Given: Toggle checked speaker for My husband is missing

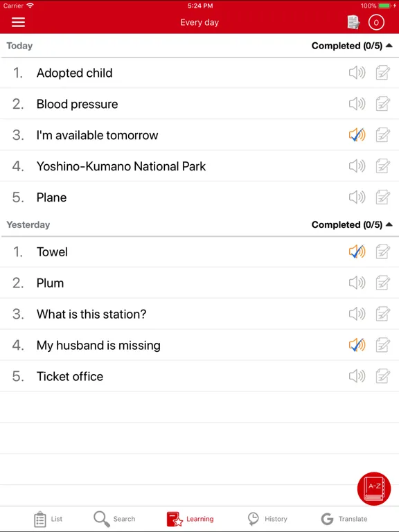Looking at the screenshot, I should (x=357, y=345).
